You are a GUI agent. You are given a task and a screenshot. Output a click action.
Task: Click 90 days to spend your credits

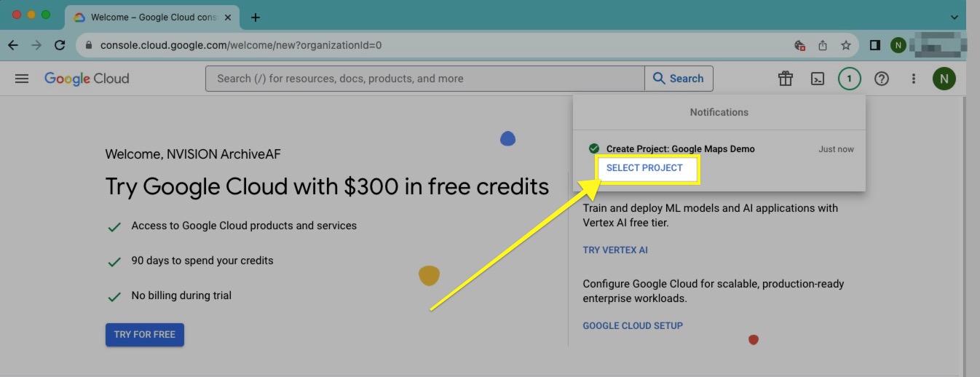point(202,261)
